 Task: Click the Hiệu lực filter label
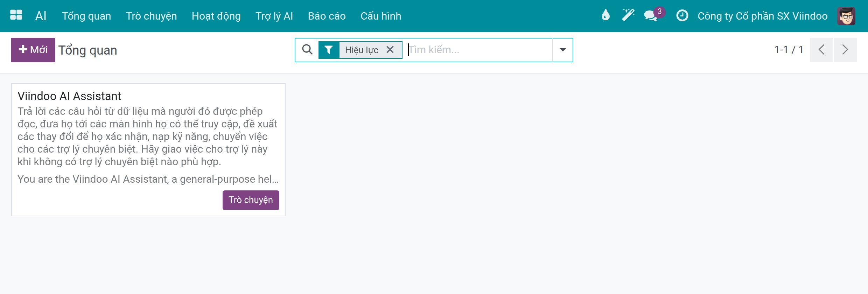(362, 50)
